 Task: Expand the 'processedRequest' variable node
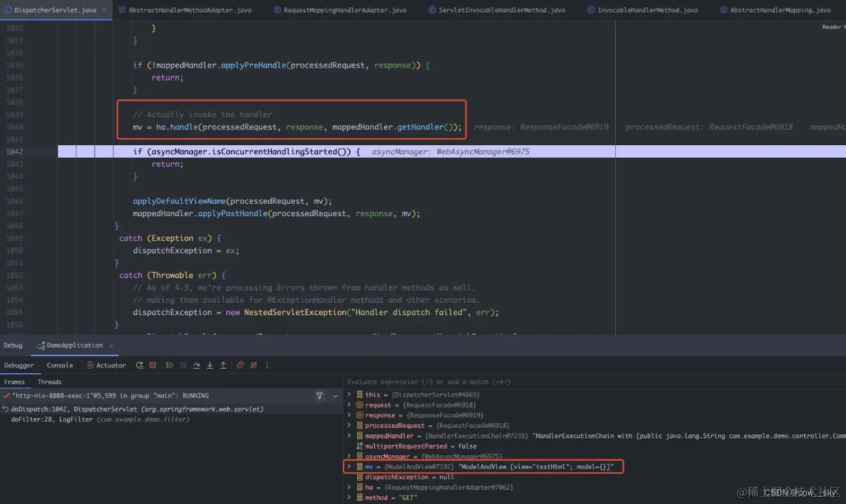coord(349,426)
